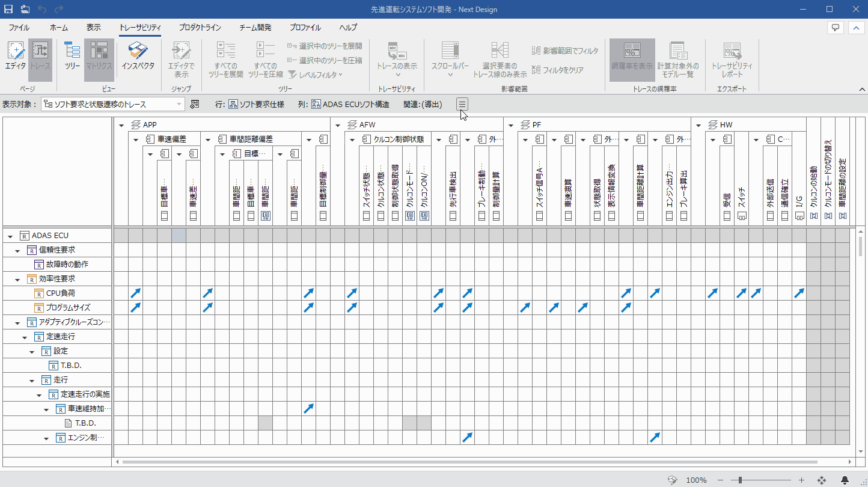Image resolution: width=868 pixels, height=487 pixels.
Task: Click the fit-to-screen icon beside zoom slider
Action: point(822,480)
